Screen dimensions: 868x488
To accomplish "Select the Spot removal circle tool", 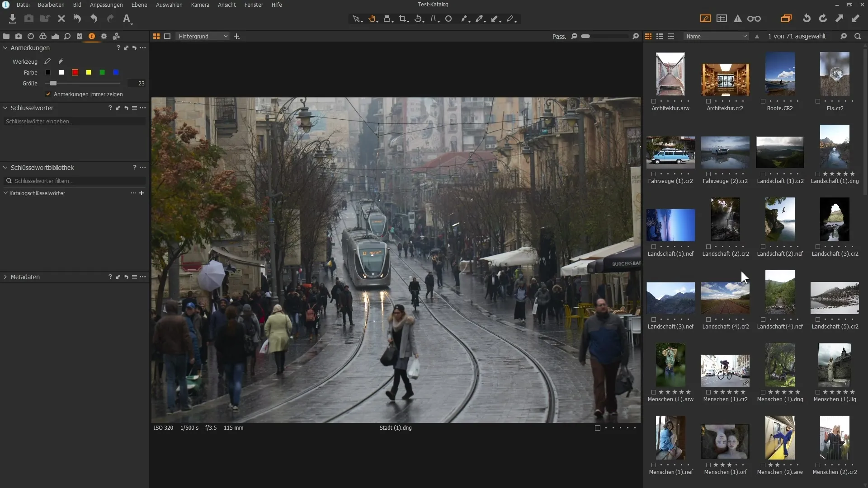I will pos(448,19).
